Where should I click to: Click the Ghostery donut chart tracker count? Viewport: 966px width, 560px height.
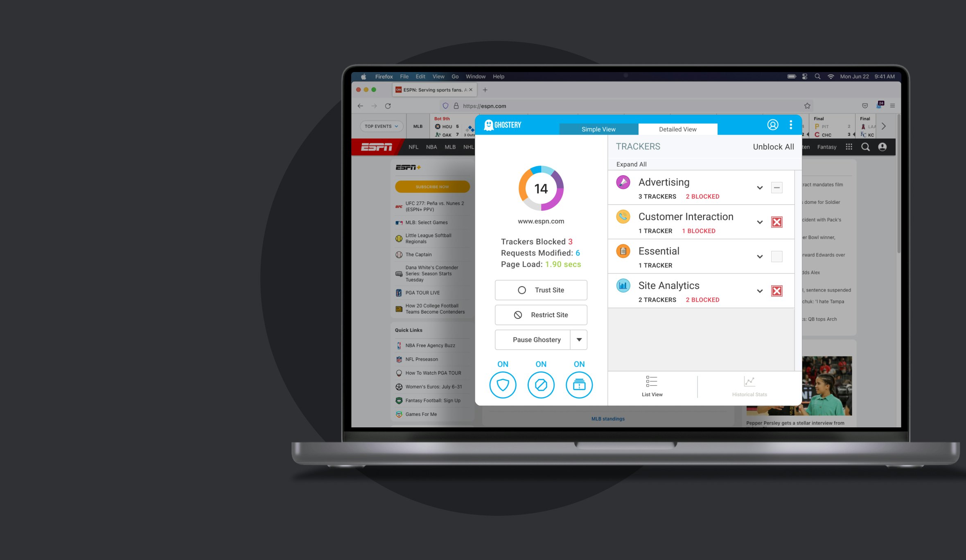point(541,189)
